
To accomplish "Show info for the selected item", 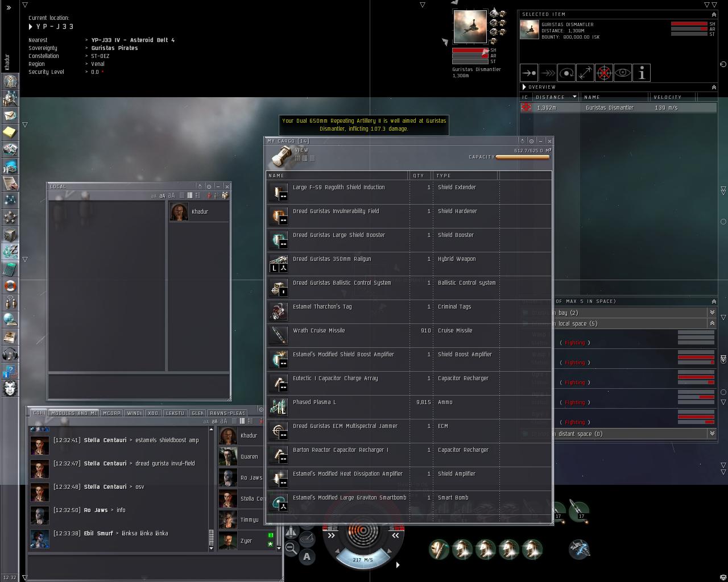I will (642, 73).
